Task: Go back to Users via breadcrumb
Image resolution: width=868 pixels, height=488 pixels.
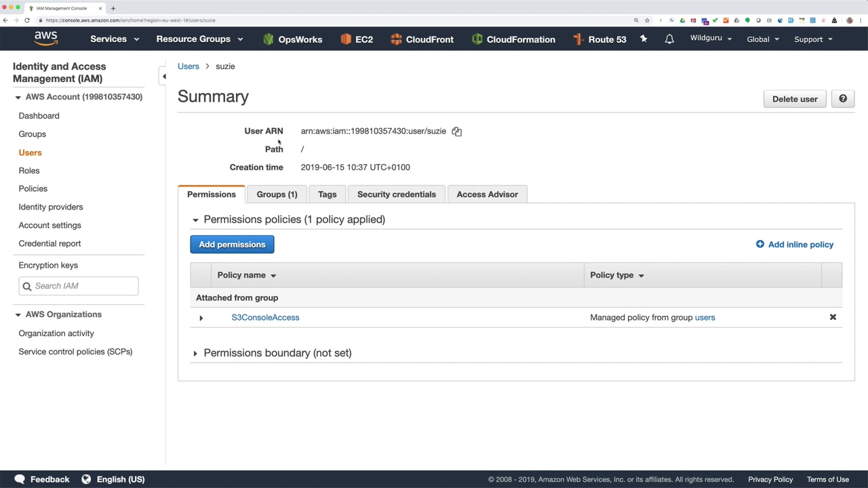Action: (189, 66)
